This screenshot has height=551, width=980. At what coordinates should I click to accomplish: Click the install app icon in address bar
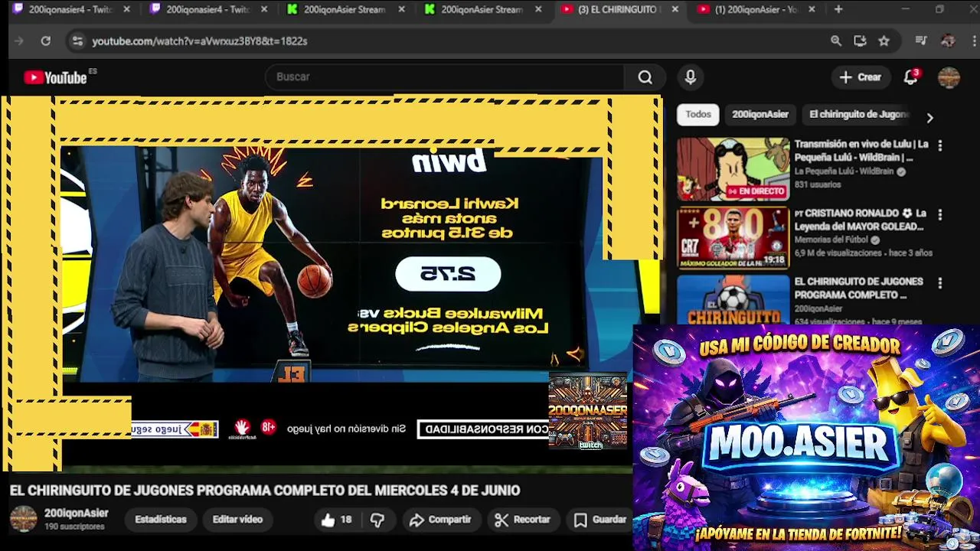click(860, 41)
